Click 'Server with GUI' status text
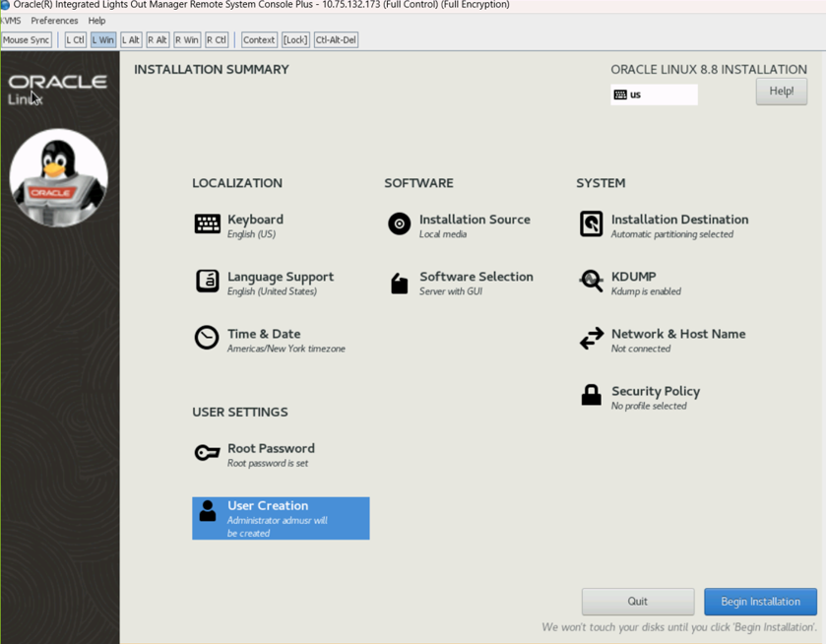The width and height of the screenshot is (826, 644). [450, 291]
